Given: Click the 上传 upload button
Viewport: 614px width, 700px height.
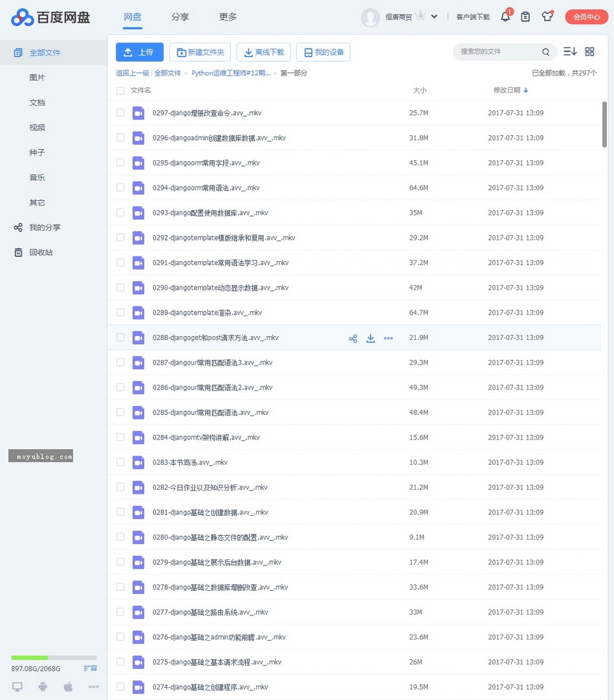Looking at the screenshot, I should (140, 52).
